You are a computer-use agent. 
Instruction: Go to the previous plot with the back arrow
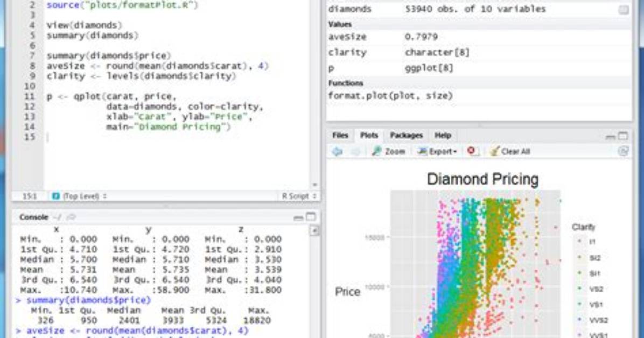(x=337, y=152)
